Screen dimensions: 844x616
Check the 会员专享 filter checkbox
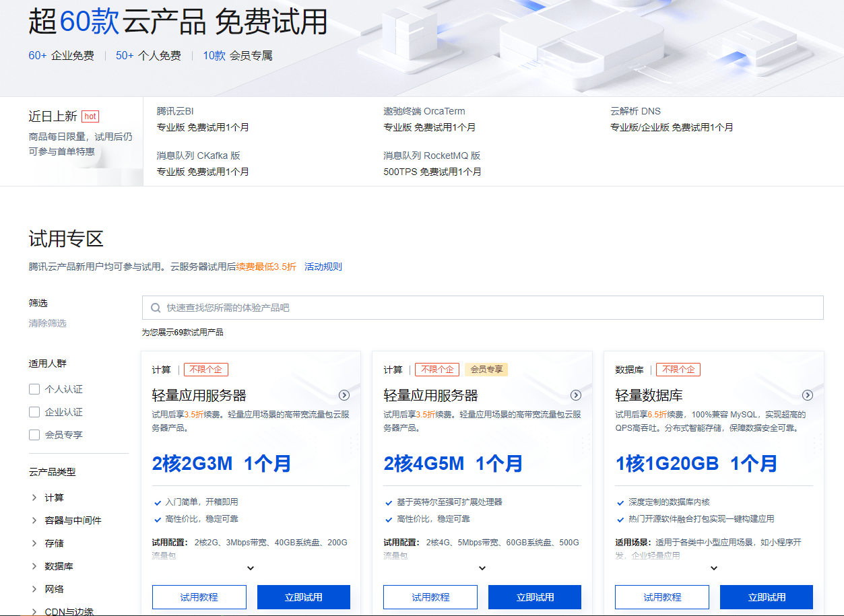point(34,435)
